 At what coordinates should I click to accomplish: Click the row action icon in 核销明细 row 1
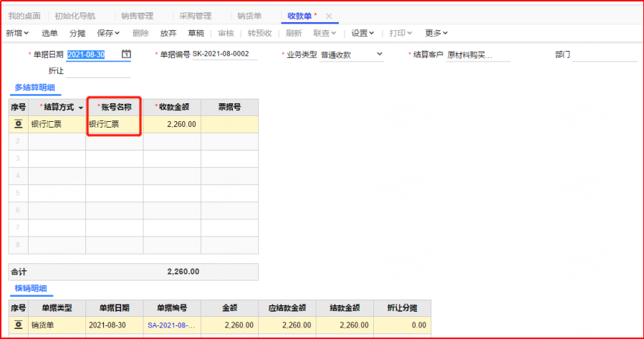pyautogui.click(x=18, y=325)
